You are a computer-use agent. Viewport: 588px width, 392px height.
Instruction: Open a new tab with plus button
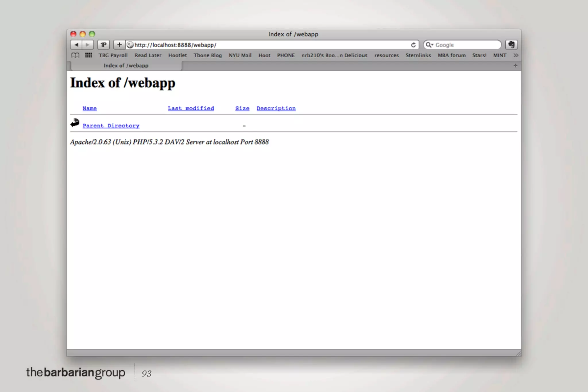[x=515, y=66]
